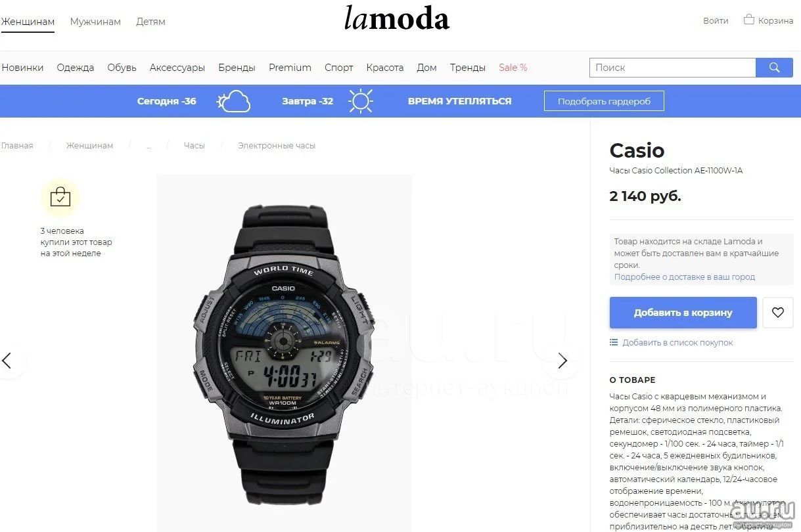Click Добавить в корзину button
The height and width of the screenshot is (532, 801).
click(683, 313)
